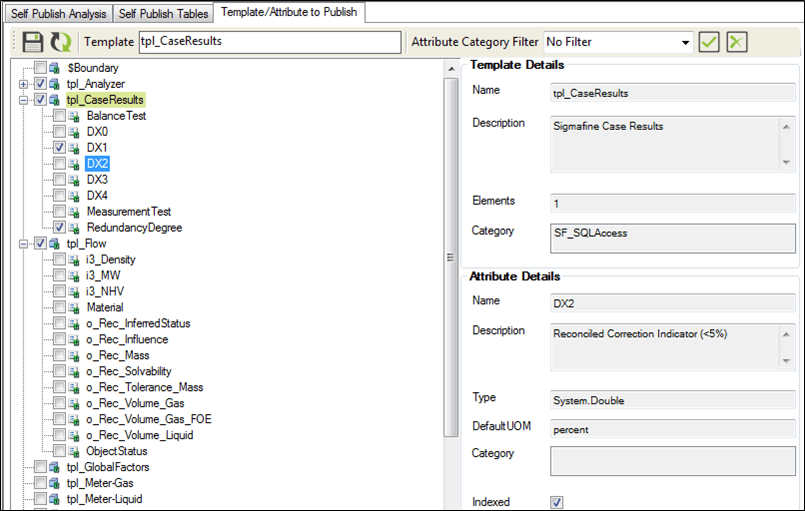Select o_Rec_Volume_Liquid tree item
The width and height of the screenshot is (805, 511).
coord(140,435)
